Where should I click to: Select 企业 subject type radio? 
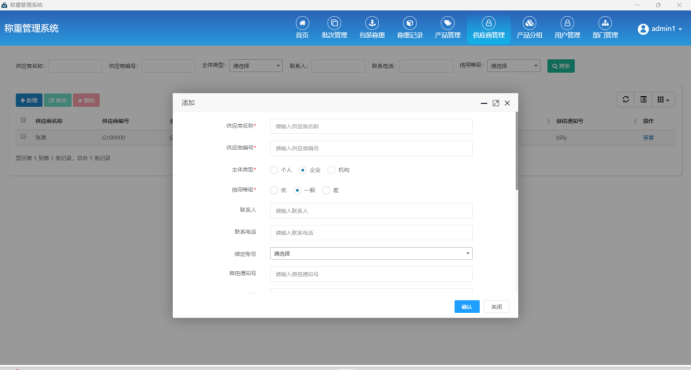[302, 170]
